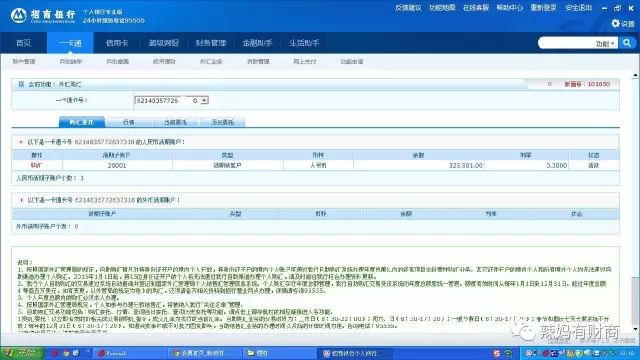This screenshot has width=640, height=360.
Task: Click the first red quick launch icon
Action: pyautogui.click(x=54, y=353)
